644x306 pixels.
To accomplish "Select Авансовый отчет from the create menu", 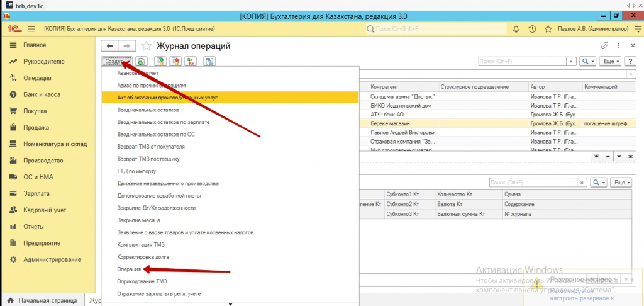I will pyautogui.click(x=230, y=73).
